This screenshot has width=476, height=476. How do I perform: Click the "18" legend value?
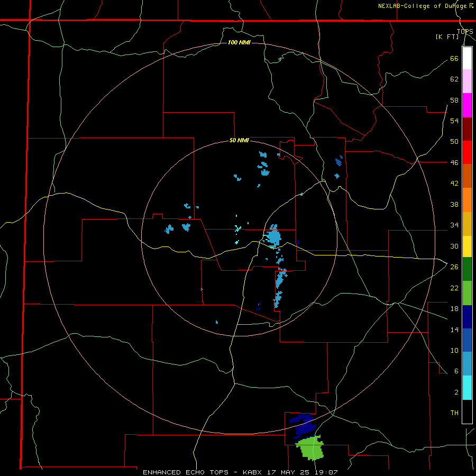pos(454,309)
